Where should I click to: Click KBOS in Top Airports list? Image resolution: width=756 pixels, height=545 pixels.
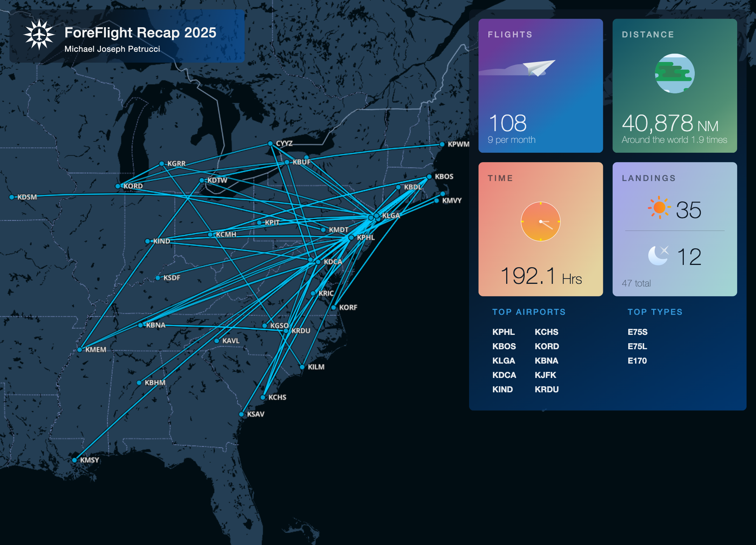[504, 346]
